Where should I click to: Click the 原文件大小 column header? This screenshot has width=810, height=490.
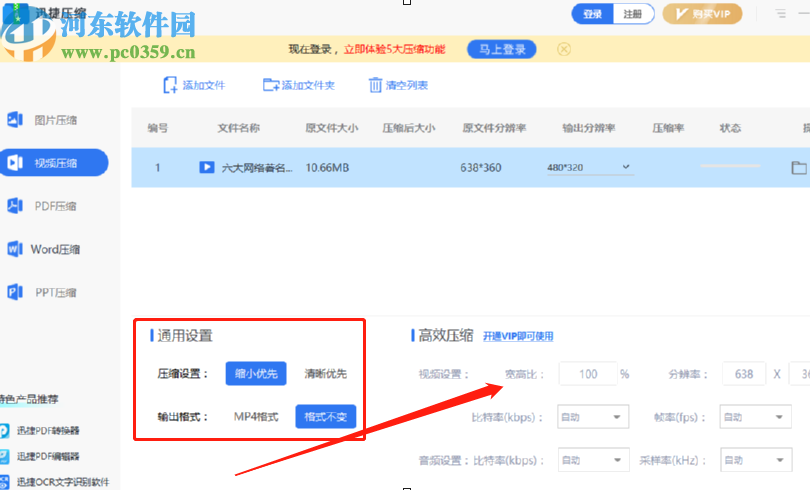coord(332,128)
